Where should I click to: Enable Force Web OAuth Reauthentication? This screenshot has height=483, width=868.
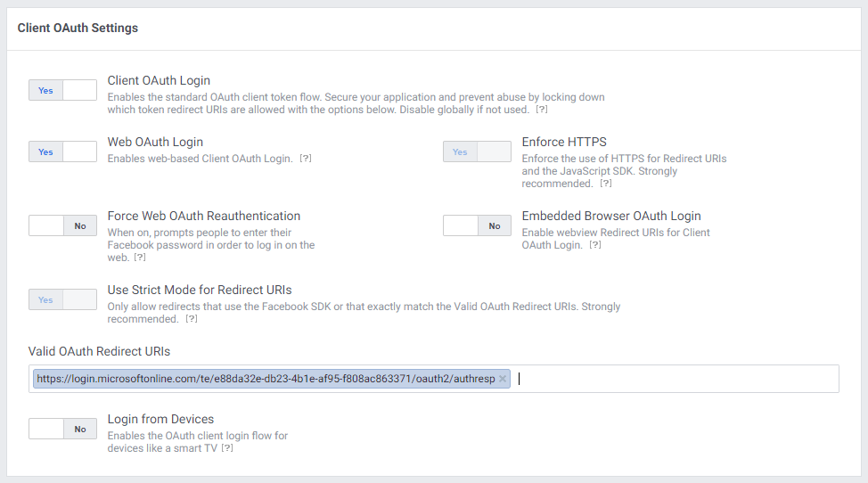tap(62, 226)
